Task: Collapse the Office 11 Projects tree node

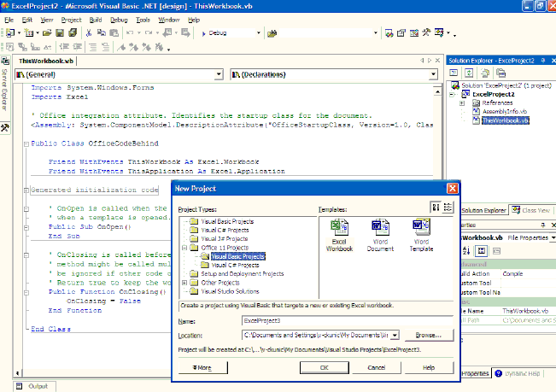Action: click(x=184, y=248)
